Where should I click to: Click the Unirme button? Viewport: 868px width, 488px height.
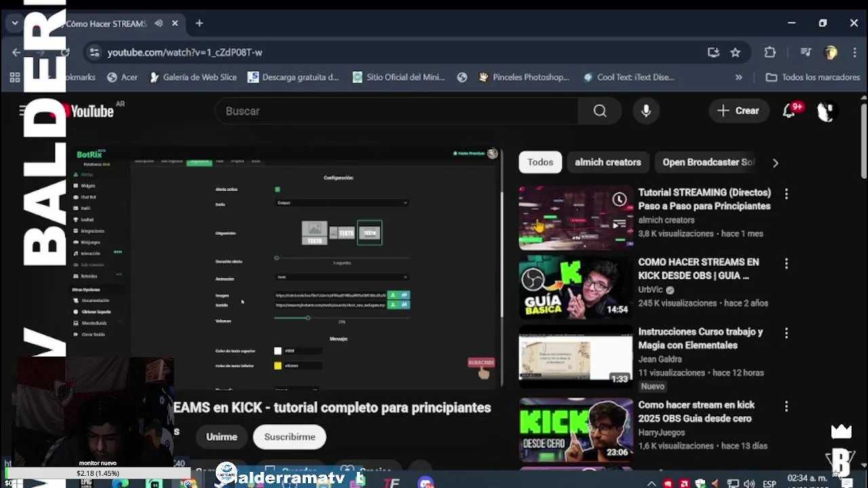[x=222, y=437]
